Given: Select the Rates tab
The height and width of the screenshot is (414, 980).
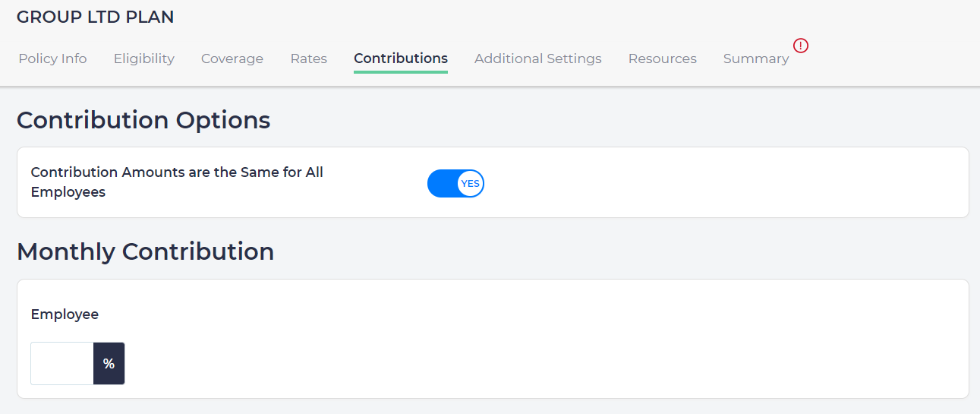Looking at the screenshot, I should click(309, 58).
